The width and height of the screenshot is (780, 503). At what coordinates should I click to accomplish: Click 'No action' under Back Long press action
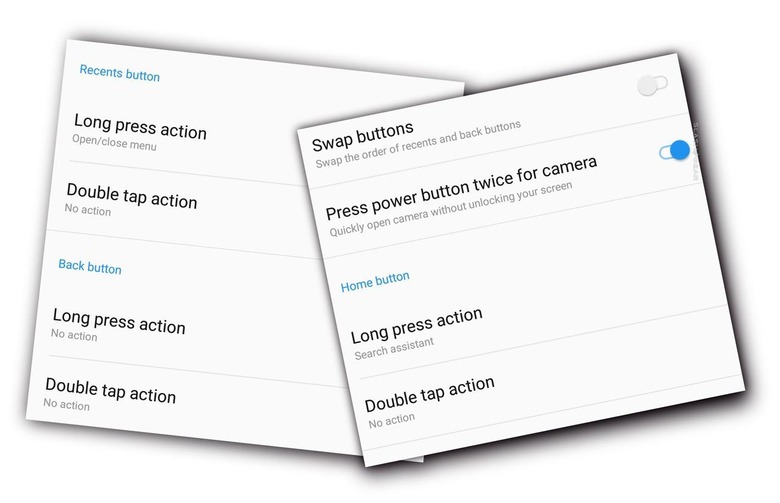point(74,336)
